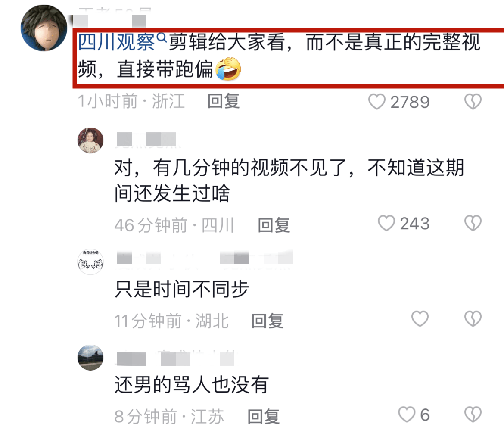Screen dimensions: 504x427
Task: Click the search icon beside 四川观察
Action: coord(162,38)
